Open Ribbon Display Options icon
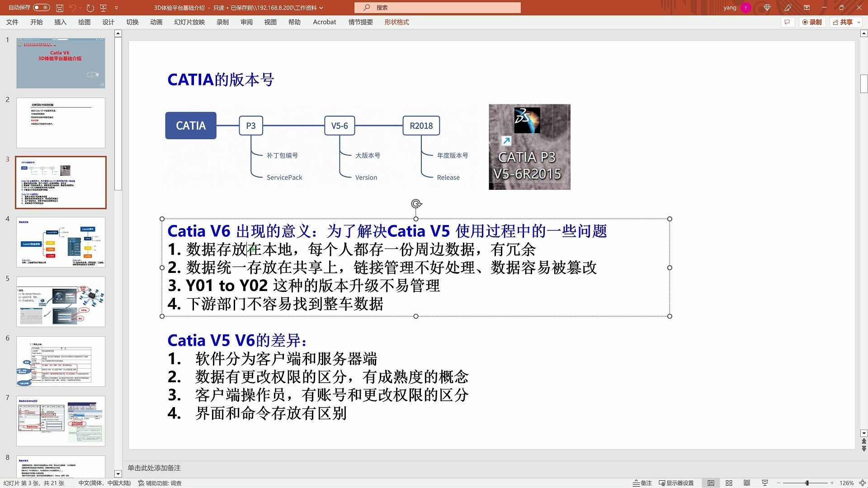This screenshot has width=868, height=488. point(807,8)
